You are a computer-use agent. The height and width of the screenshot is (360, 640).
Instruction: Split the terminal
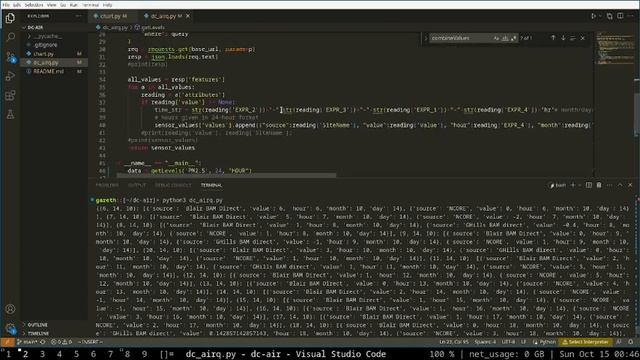point(589,185)
